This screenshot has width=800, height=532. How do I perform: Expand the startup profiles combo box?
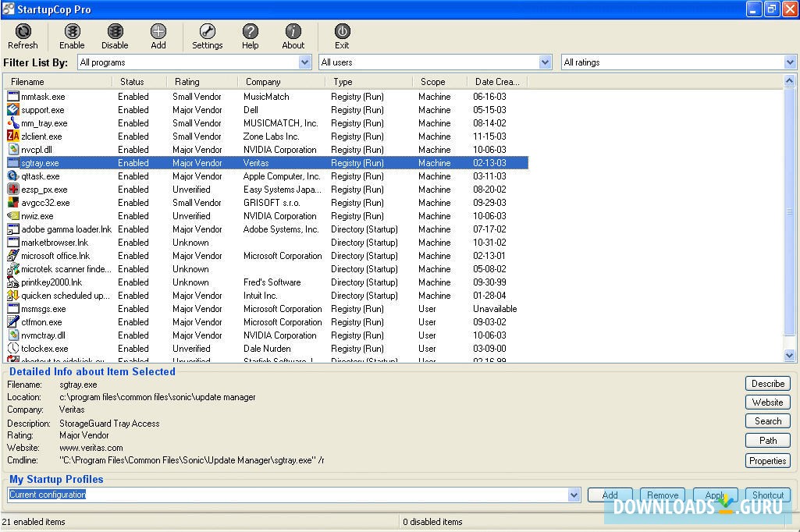574,494
